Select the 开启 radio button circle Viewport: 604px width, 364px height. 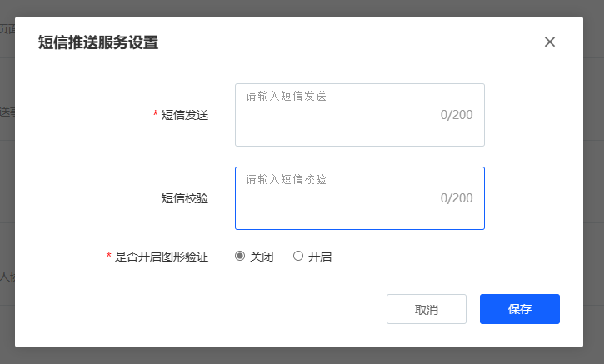(x=298, y=257)
